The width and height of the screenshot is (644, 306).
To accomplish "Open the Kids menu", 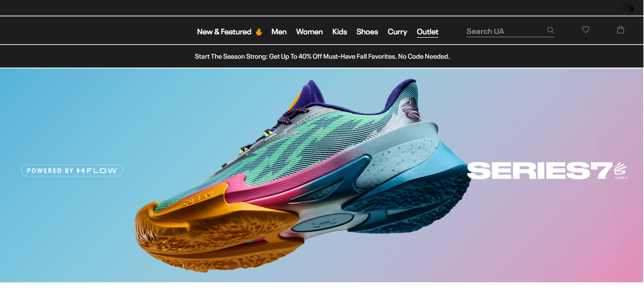I will [339, 32].
